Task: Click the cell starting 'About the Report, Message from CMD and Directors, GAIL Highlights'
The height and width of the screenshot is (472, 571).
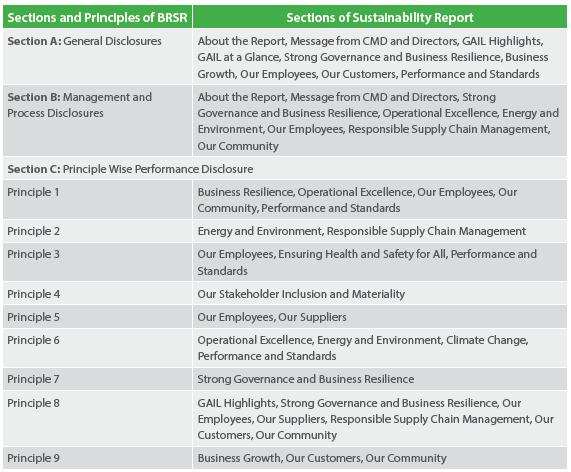Action: point(380,57)
